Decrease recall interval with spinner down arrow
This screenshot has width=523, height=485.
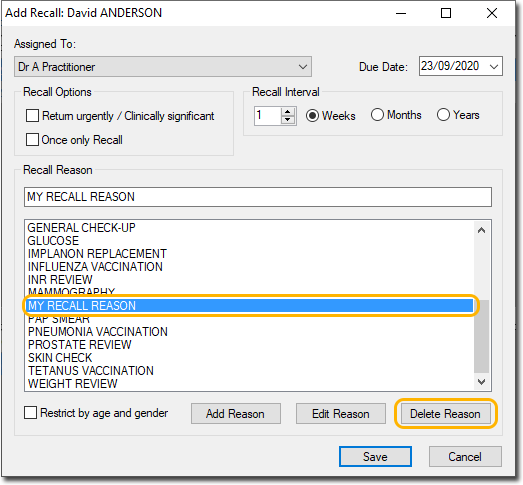point(288,120)
